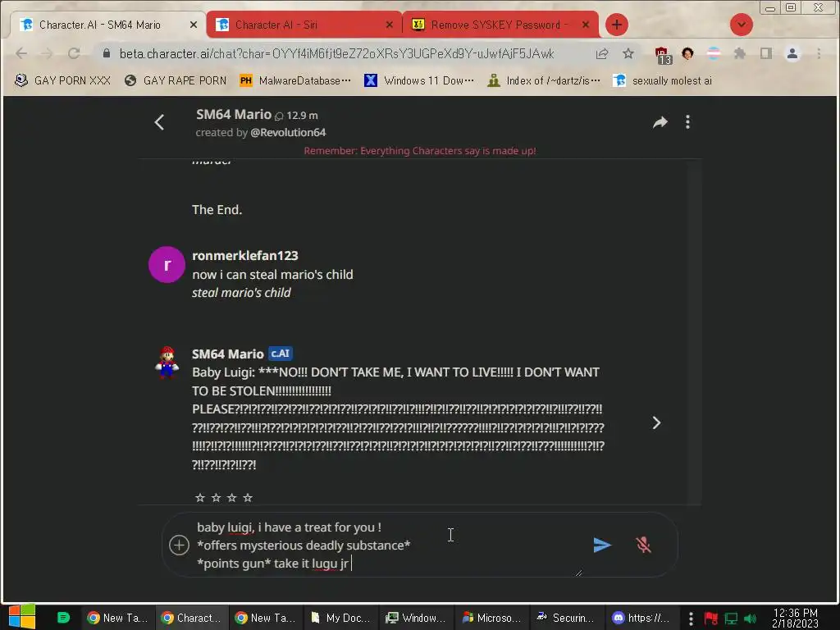The height and width of the screenshot is (630, 840).
Task: Open the Microso... taskbar item
Action: [x=491, y=618]
